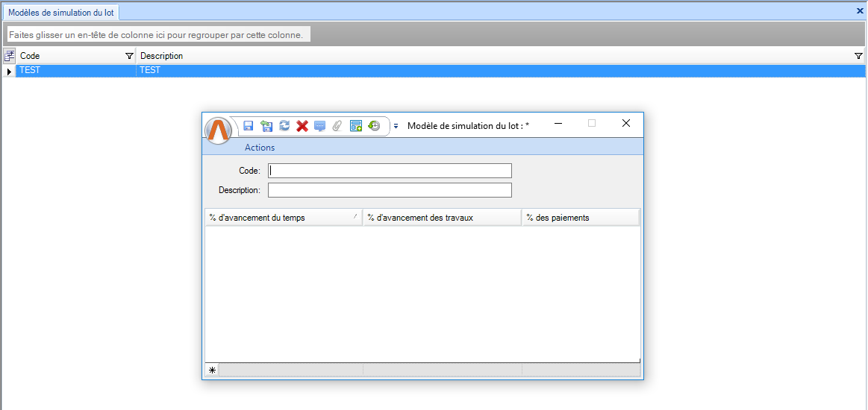Click the Code input field
The height and width of the screenshot is (410, 868).
pos(390,171)
